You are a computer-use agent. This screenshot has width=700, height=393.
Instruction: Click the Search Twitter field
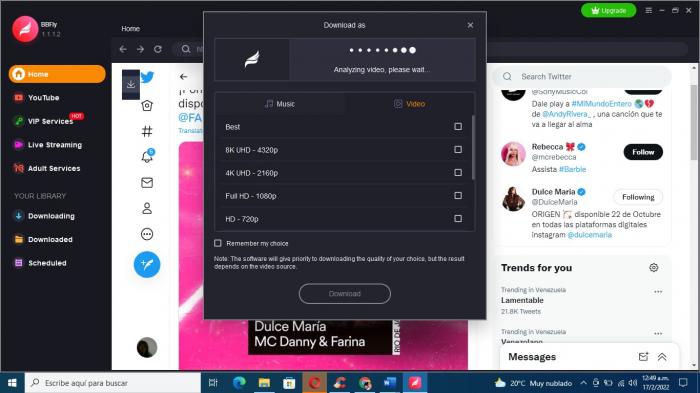click(x=582, y=77)
